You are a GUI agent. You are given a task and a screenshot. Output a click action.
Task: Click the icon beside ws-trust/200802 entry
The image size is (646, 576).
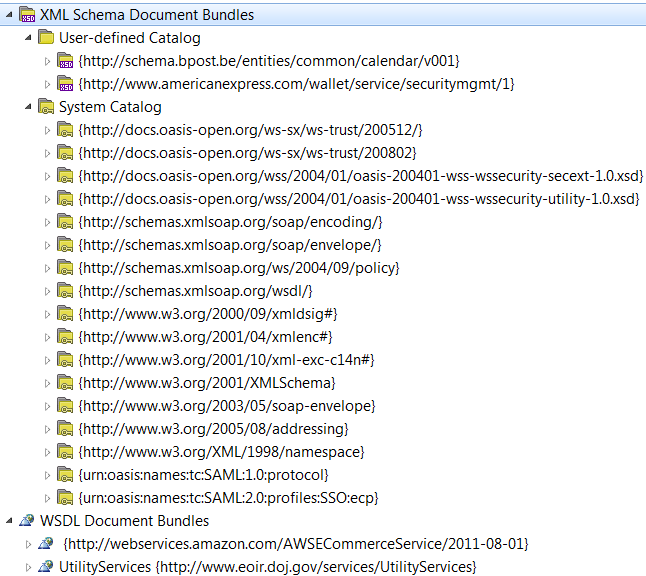(65, 153)
